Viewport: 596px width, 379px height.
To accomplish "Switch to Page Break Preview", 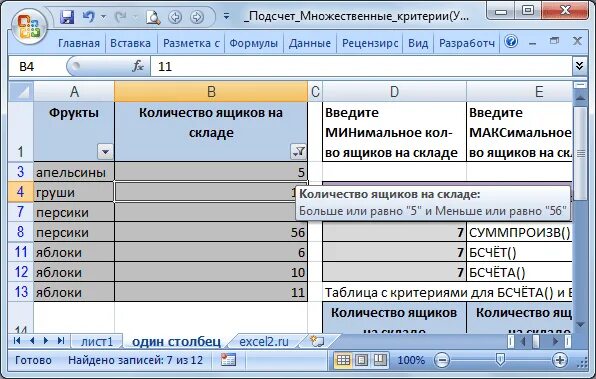I will click(x=380, y=360).
